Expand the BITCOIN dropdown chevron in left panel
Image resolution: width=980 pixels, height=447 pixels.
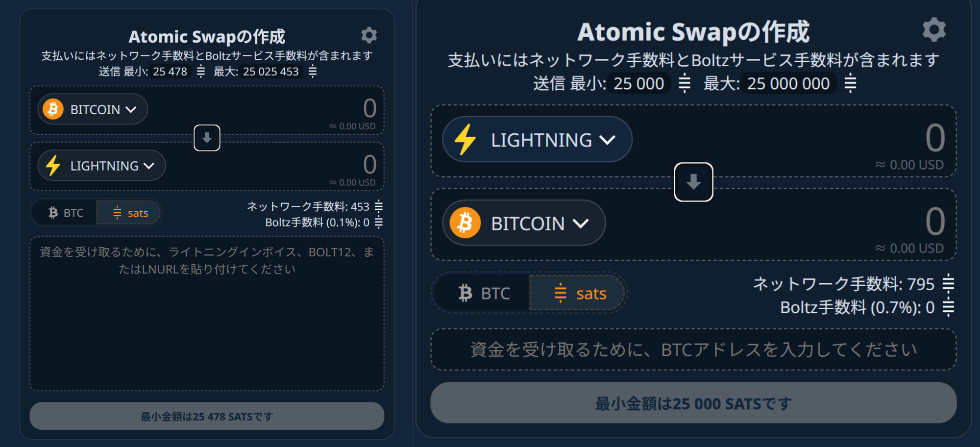click(x=131, y=109)
